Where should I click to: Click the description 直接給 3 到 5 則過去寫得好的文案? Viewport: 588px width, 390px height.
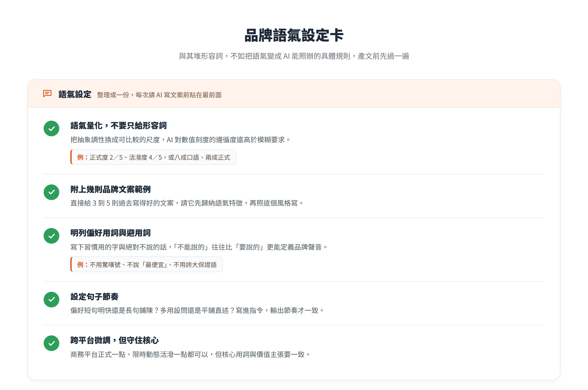187,203
